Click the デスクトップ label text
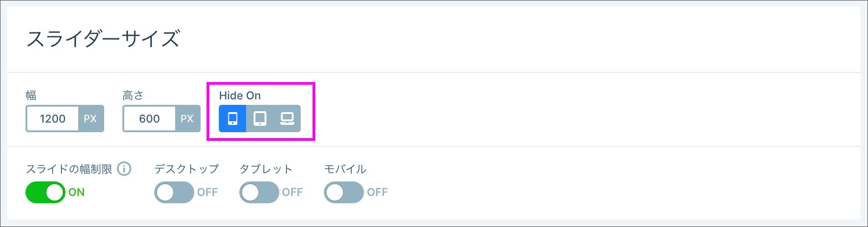868x227 pixels. tap(187, 169)
